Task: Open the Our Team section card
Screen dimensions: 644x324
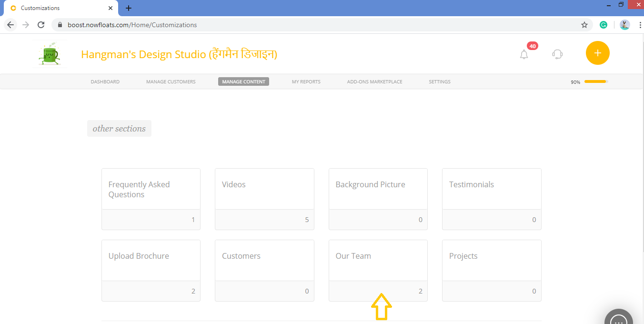Action: pos(378,270)
